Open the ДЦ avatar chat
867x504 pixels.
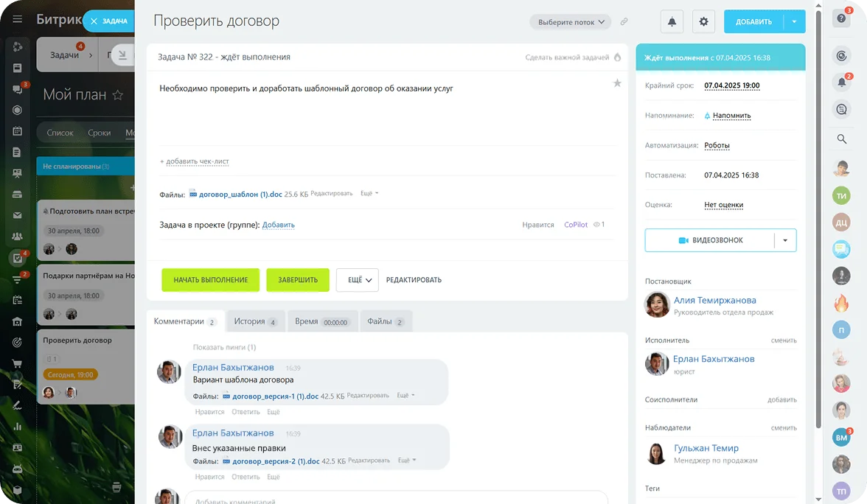[x=842, y=223]
